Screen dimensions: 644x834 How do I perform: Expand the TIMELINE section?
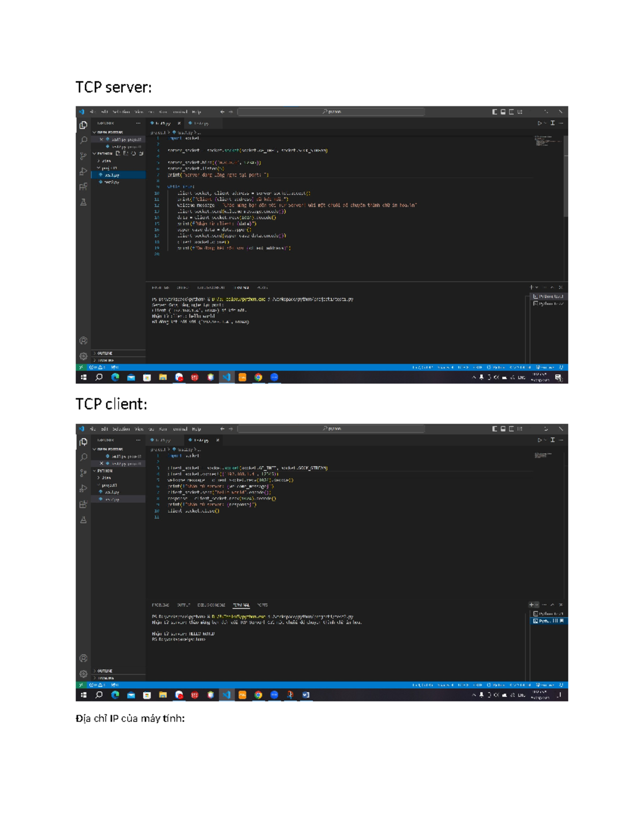[105, 360]
